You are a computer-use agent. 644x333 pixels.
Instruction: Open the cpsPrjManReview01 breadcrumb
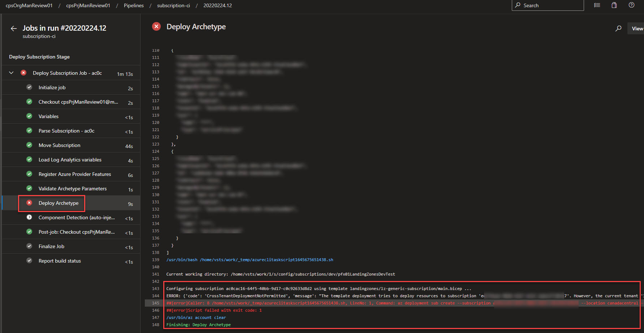(88, 5)
